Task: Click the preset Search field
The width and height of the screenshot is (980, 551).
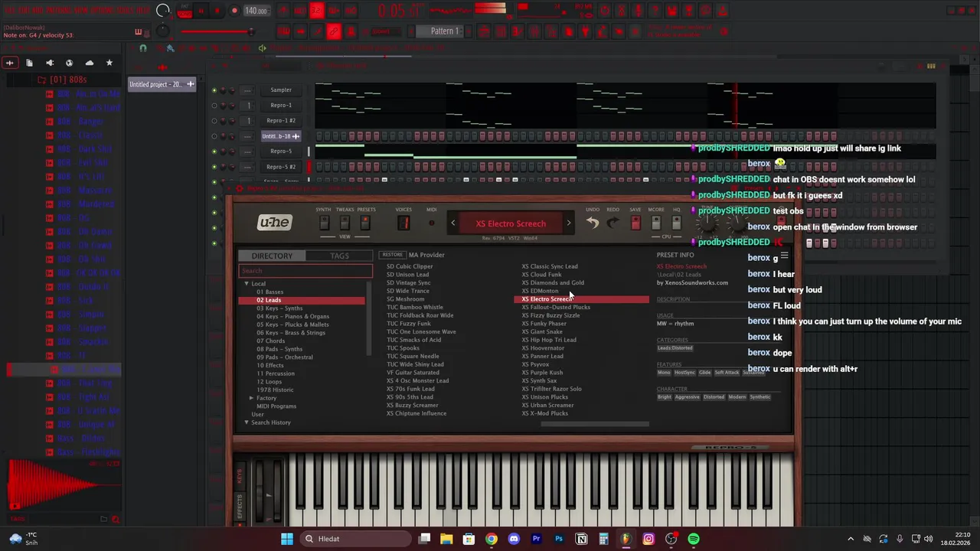Action: tap(305, 271)
